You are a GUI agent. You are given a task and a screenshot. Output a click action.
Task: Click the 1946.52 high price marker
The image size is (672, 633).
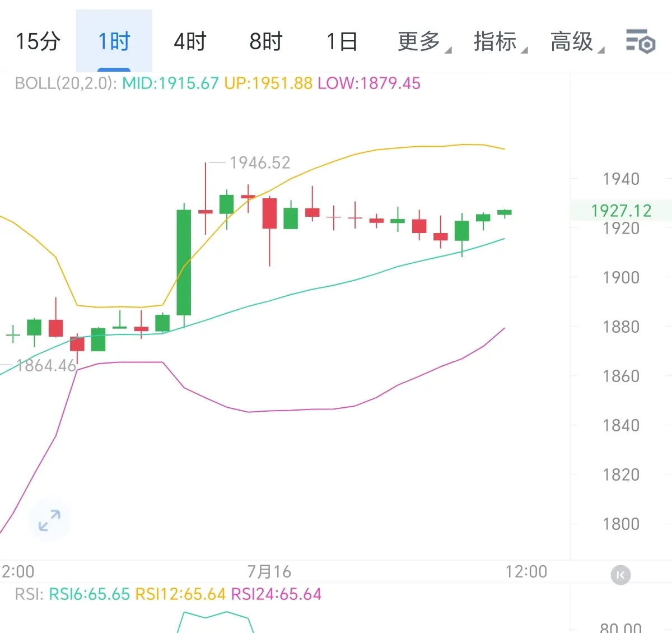pos(260,162)
